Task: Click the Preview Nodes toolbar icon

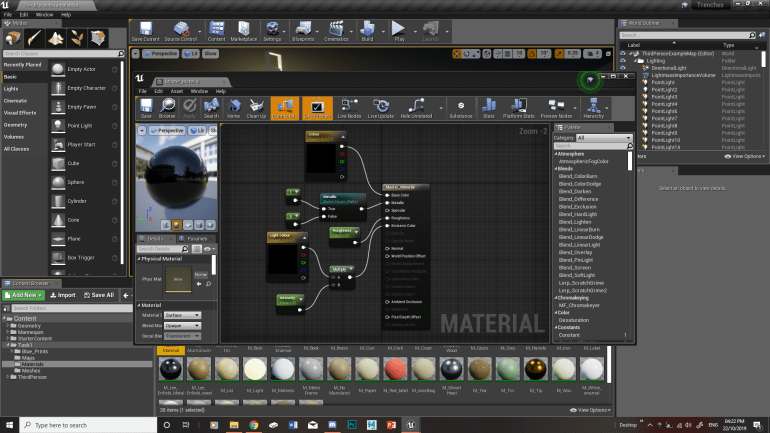Action: 556,108
